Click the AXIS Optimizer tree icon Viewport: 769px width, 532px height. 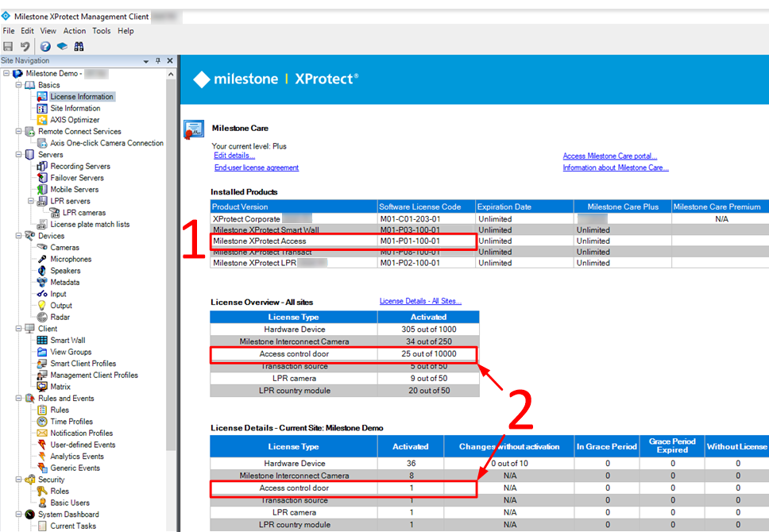(42, 120)
